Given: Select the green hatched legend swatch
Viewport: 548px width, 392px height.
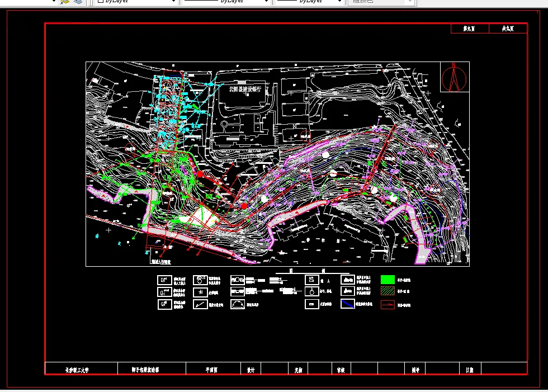Looking at the screenshot, I should (x=388, y=291).
